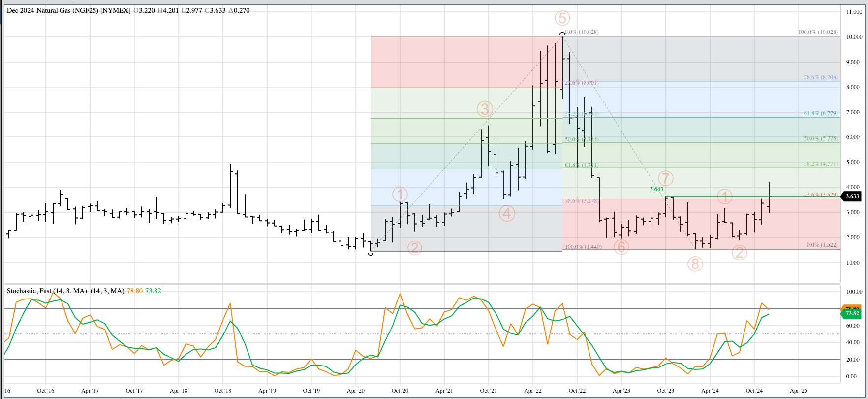Select the 0.0% (1.522) Fibonacci label
Image resolution: width=868 pixels, height=399 pixels.
pos(822,245)
